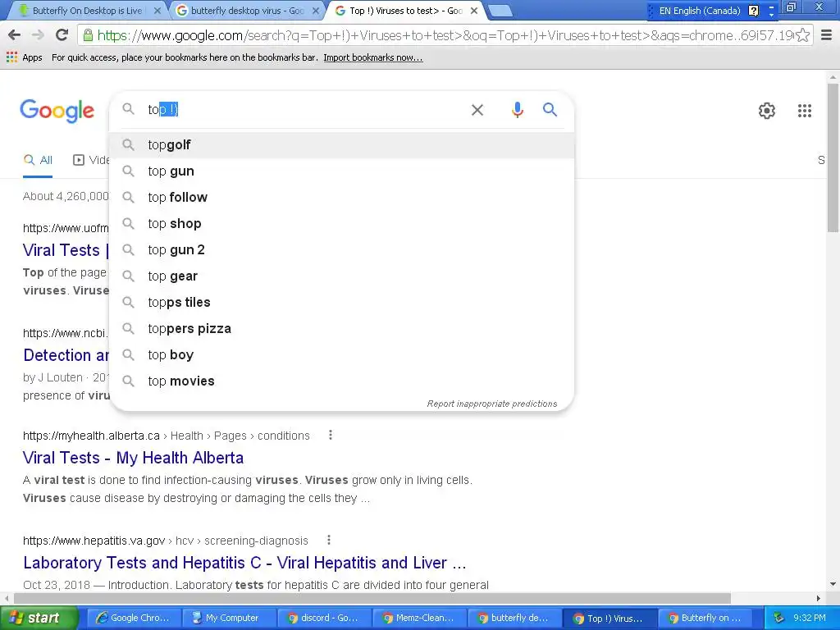Choose the topps tiles suggestion
The height and width of the screenshot is (630, 840).
pos(342,303)
